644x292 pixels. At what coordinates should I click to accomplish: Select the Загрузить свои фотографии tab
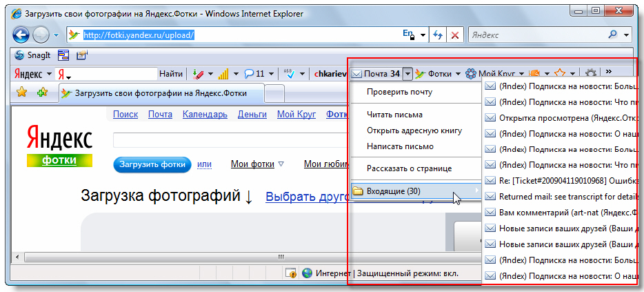tap(161, 93)
